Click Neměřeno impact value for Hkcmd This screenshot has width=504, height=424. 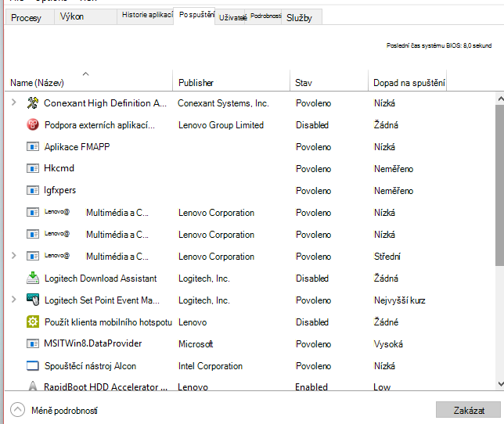point(394,169)
